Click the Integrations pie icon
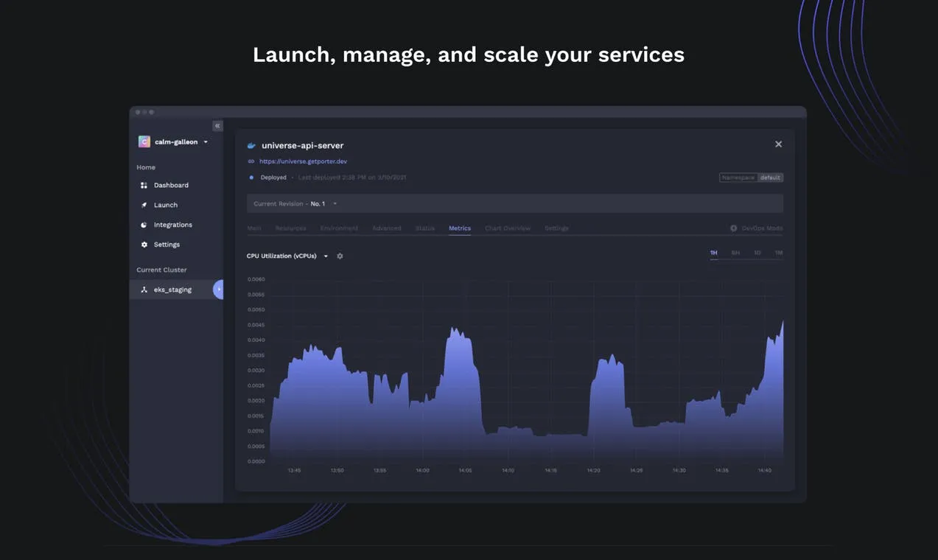 click(x=144, y=225)
